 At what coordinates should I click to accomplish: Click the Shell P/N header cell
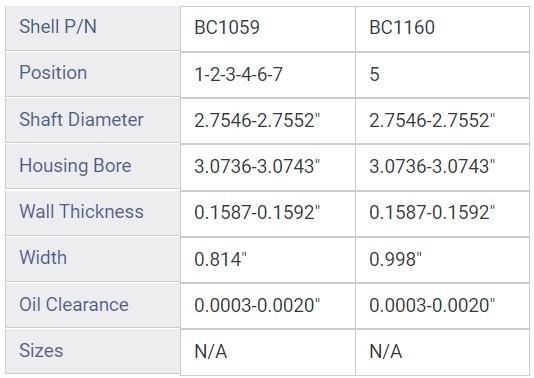[93, 28]
